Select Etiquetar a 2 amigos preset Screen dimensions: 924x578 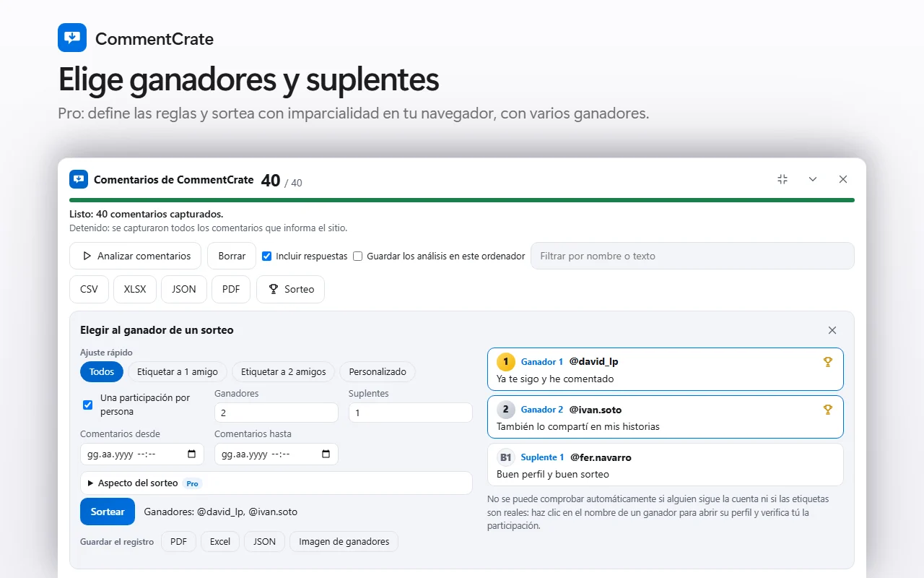(x=284, y=371)
